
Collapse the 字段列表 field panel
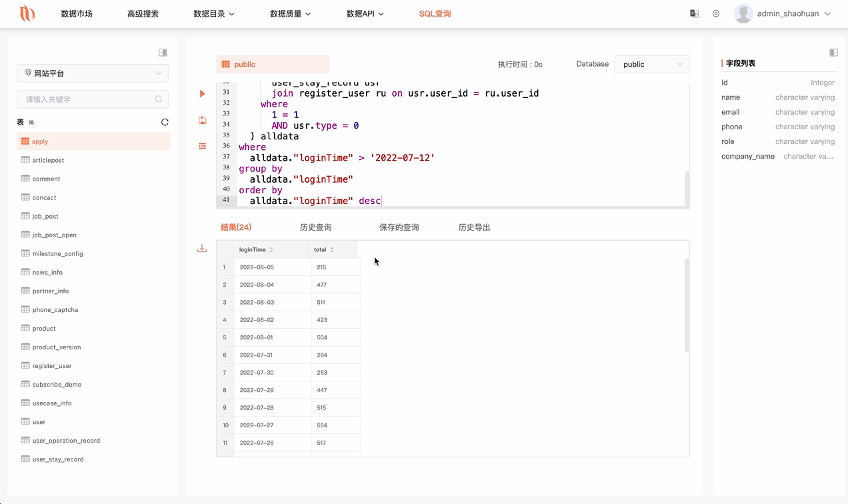click(x=833, y=52)
